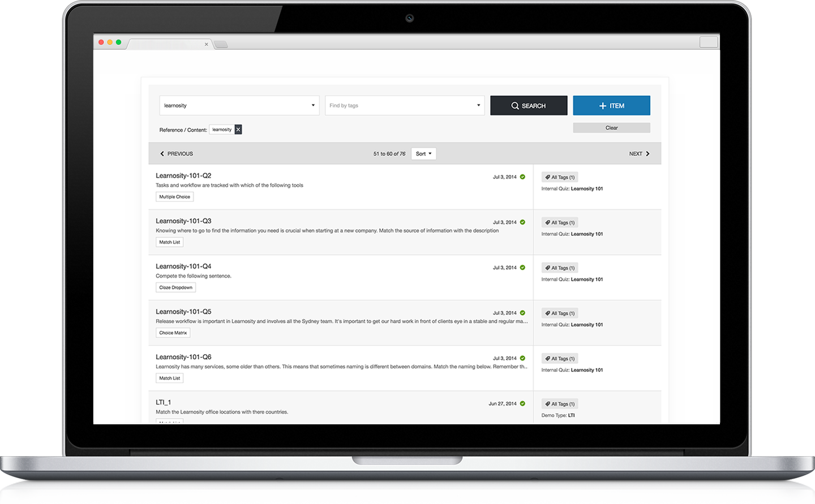This screenshot has height=504, width=815.
Task: Open the Find by tags dropdown
Action: click(405, 106)
